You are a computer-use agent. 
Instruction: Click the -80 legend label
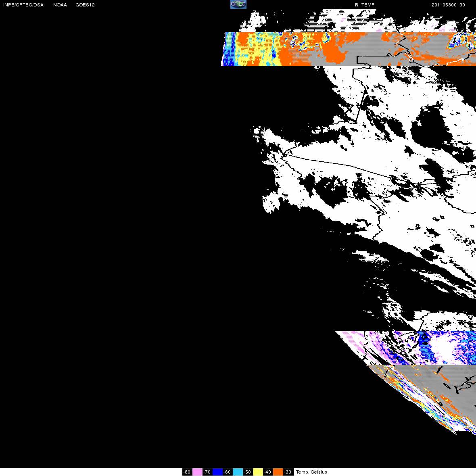(187, 472)
